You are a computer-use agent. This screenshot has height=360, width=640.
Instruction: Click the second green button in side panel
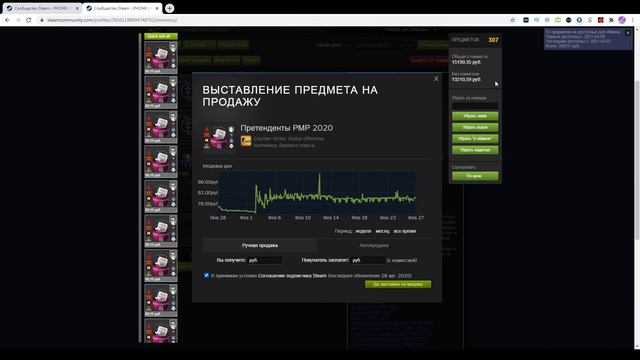point(475,127)
